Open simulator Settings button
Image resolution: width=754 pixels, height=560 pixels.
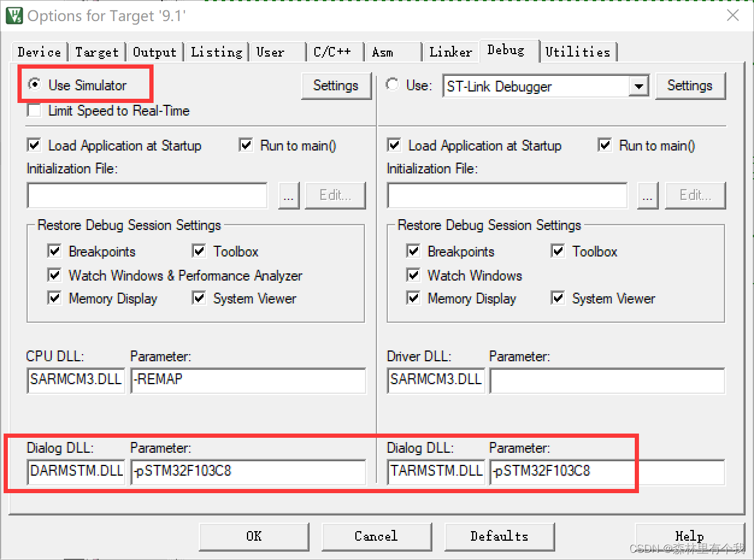click(x=335, y=86)
